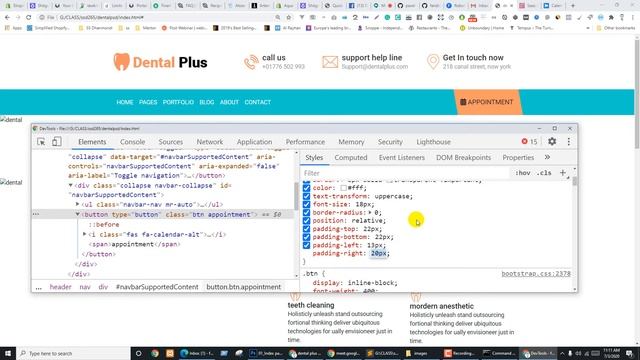Select the inspect element picker icon
The image size is (640, 360).
tap(41, 142)
